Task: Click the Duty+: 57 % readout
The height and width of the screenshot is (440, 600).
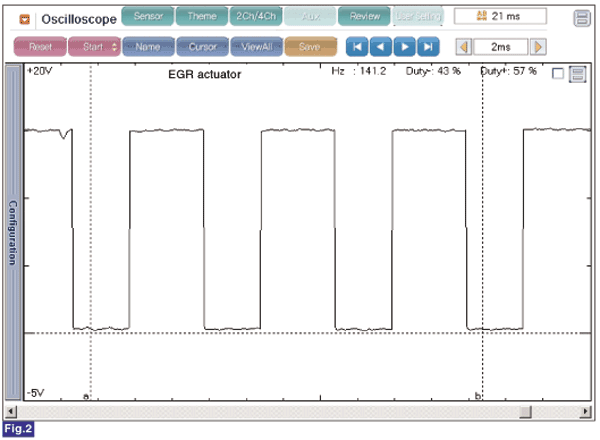Action: click(x=509, y=71)
